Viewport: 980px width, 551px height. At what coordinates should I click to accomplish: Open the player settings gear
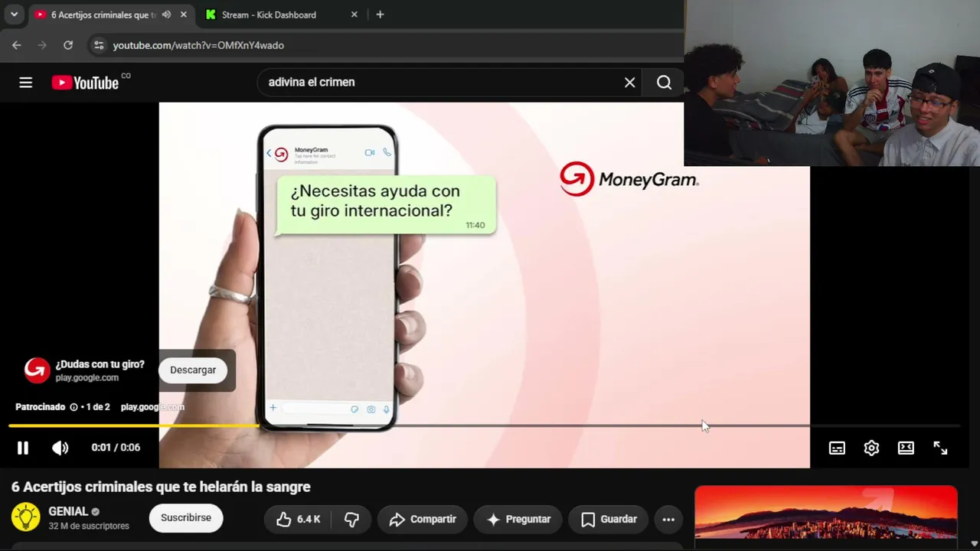[871, 448]
